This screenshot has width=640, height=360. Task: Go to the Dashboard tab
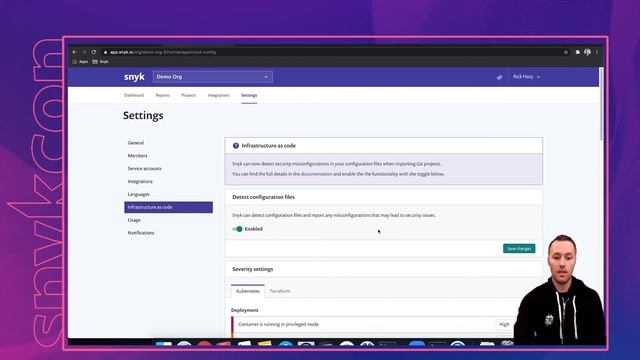pos(134,95)
